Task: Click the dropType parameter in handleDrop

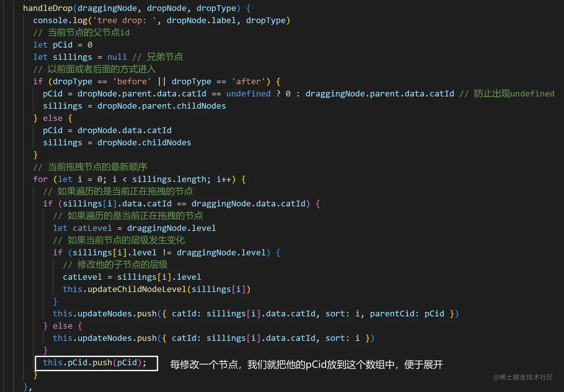Action: click(x=216, y=8)
